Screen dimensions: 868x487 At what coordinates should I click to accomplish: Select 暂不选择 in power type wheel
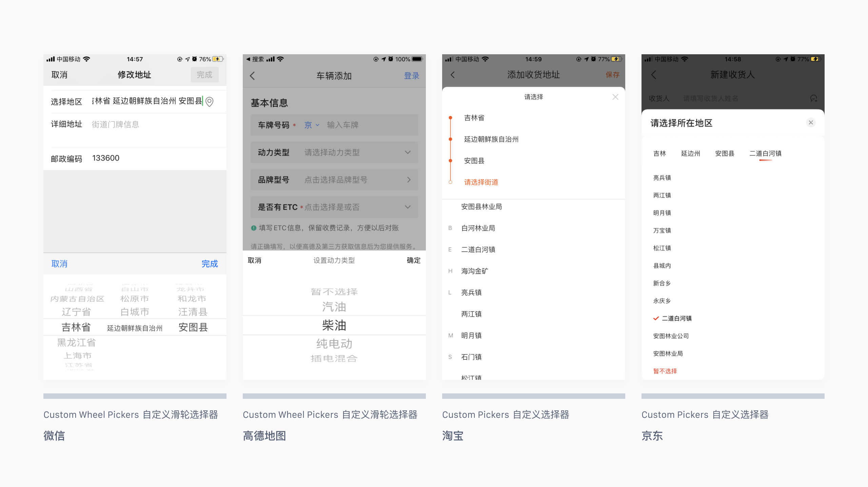[334, 292]
